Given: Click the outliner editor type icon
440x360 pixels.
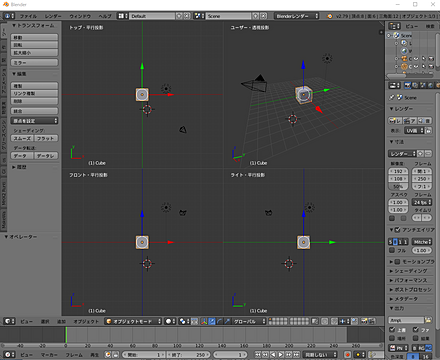Looking at the screenshot, I should coord(395,26).
